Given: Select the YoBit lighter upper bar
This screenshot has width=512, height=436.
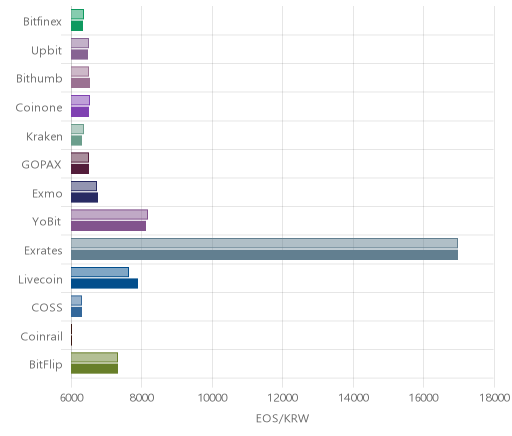Looking at the screenshot, I should click(109, 215).
